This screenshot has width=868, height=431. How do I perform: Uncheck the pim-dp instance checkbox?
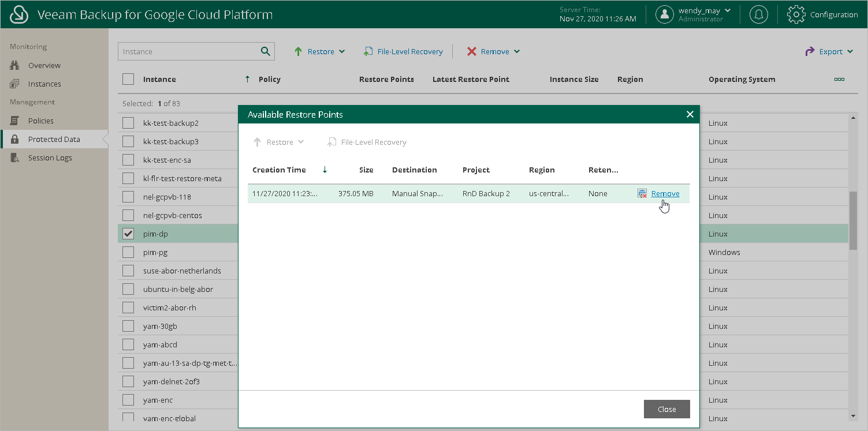(128, 234)
